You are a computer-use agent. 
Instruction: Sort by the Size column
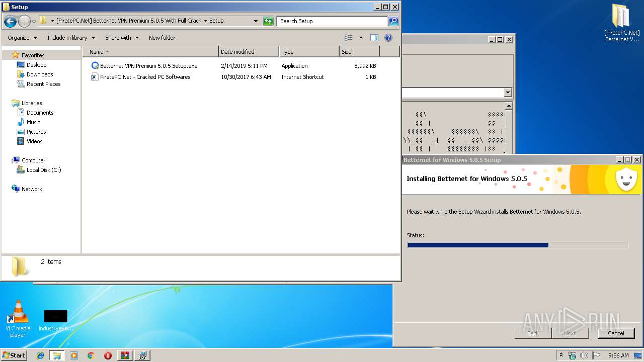point(359,52)
